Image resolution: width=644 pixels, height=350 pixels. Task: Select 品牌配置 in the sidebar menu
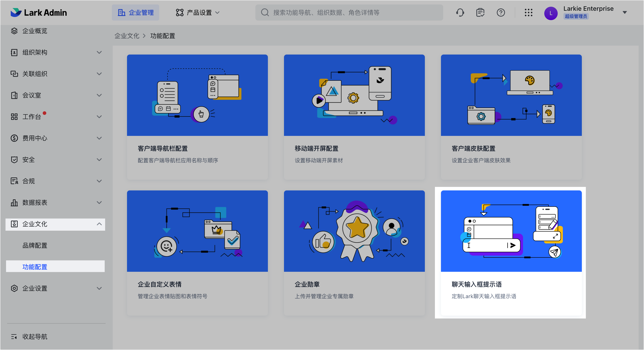click(34, 245)
